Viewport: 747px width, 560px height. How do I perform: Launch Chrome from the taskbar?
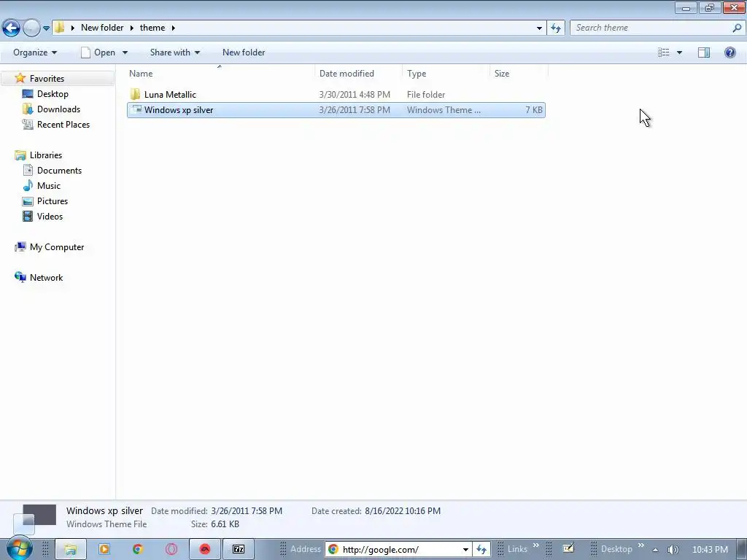(138, 550)
